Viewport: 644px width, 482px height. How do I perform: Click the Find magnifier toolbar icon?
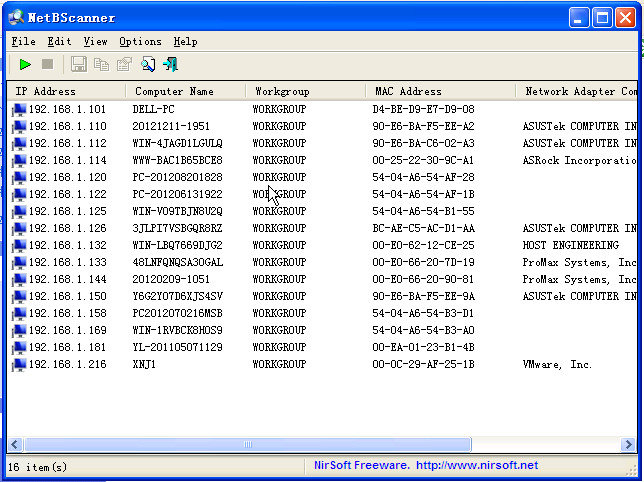click(x=148, y=65)
